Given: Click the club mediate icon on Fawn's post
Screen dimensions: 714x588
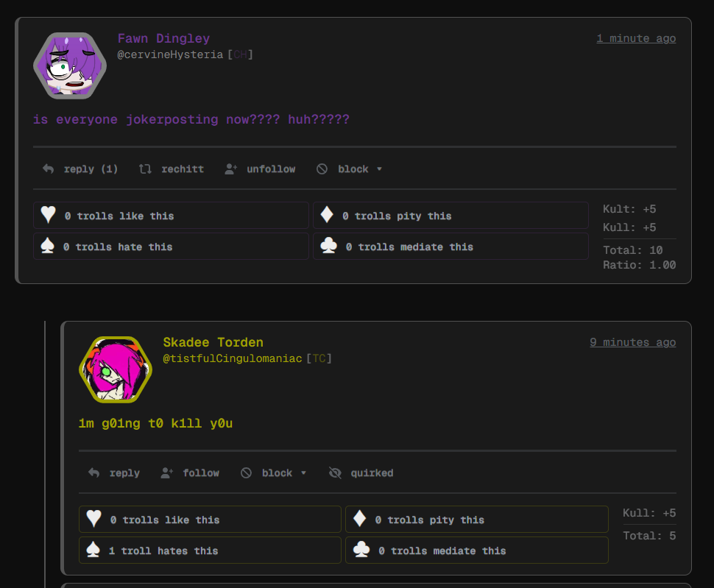Looking at the screenshot, I should click(328, 246).
